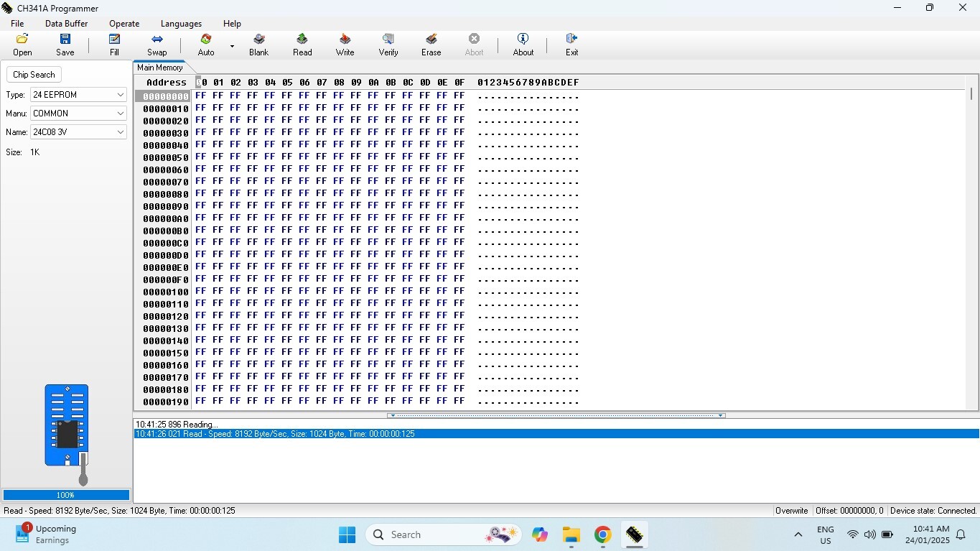The height and width of the screenshot is (551, 980).
Task: Verify chip contents with Verify icon
Action: [x=388, y=45]
